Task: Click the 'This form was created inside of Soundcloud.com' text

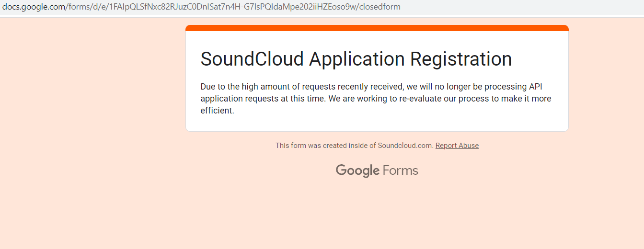Action: click(354, 146)
